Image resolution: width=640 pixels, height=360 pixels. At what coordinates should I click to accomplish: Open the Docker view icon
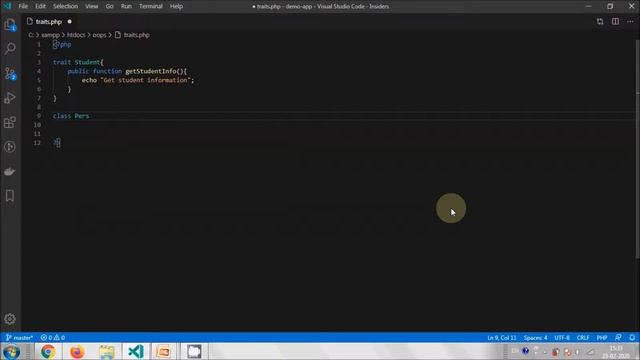point(10,171)
